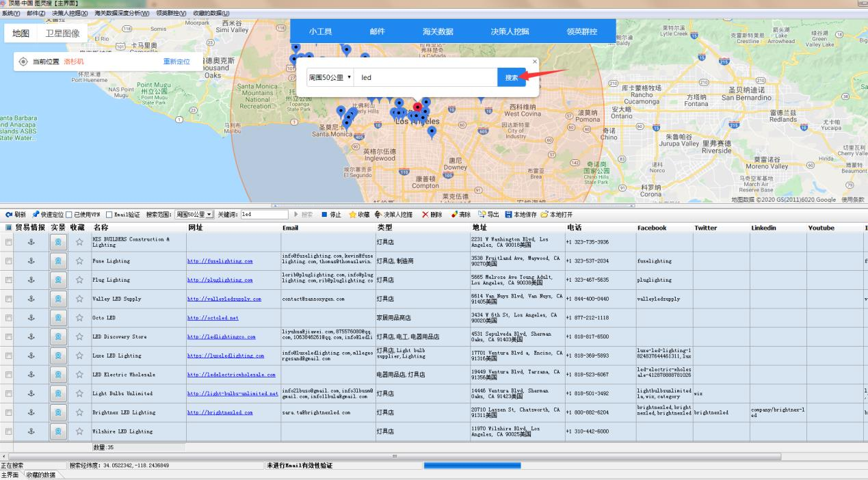The width and height of the screenshot is (868, 480).
Task: Click the 快速定位 quick locate icon
Action: click(36, 214)
